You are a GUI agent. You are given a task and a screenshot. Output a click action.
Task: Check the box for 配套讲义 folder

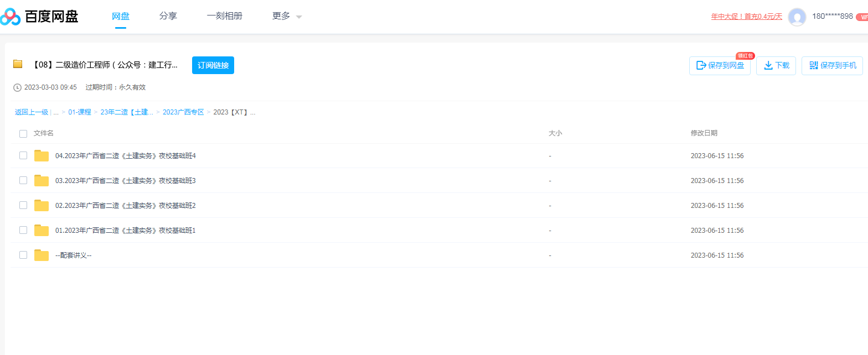tap(23, 255)
